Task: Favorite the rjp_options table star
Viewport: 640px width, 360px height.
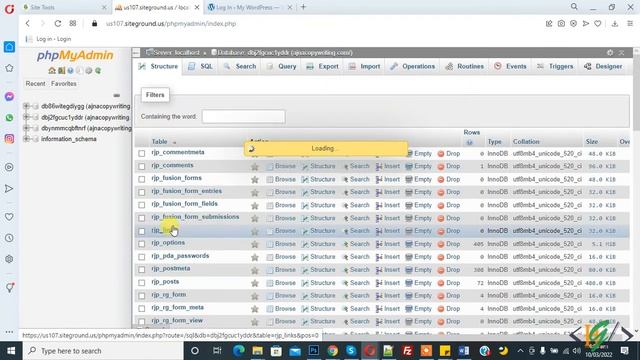Action: pos(255,244)
